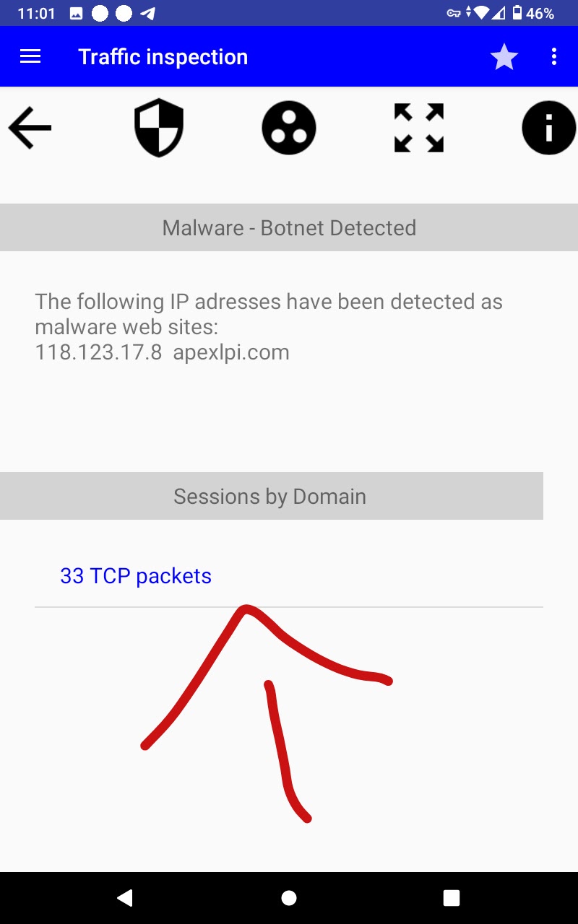The image size is (578, 924).
Task: Tap the Malware - Botnet Detected header
Action: 289,228
